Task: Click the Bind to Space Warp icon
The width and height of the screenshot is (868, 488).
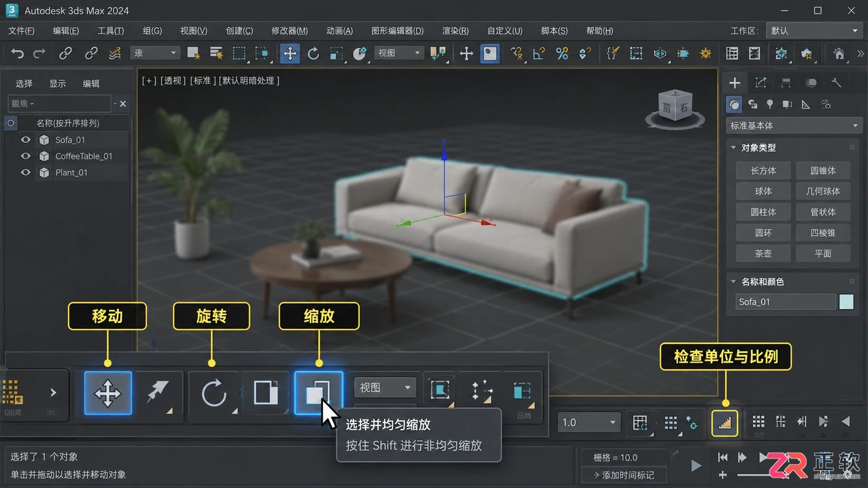Action: coord(115,54)
